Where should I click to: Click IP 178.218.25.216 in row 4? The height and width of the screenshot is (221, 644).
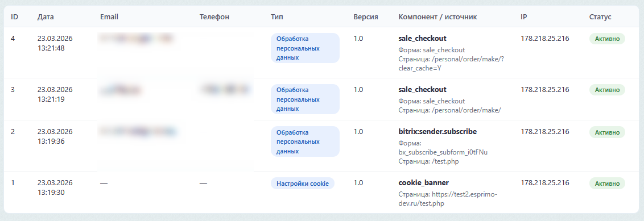click(x=545, y=39)
